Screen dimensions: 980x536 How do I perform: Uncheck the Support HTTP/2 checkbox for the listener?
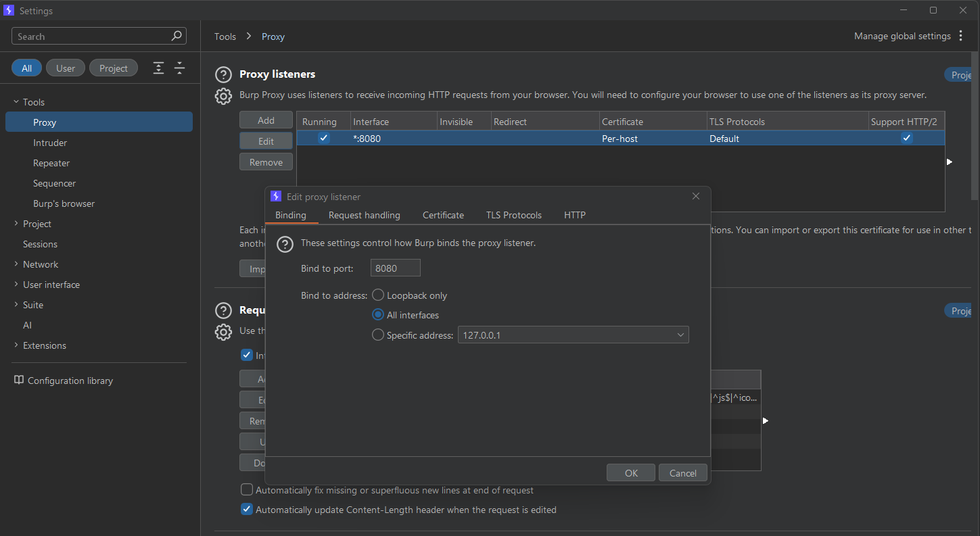coord(907,138)
